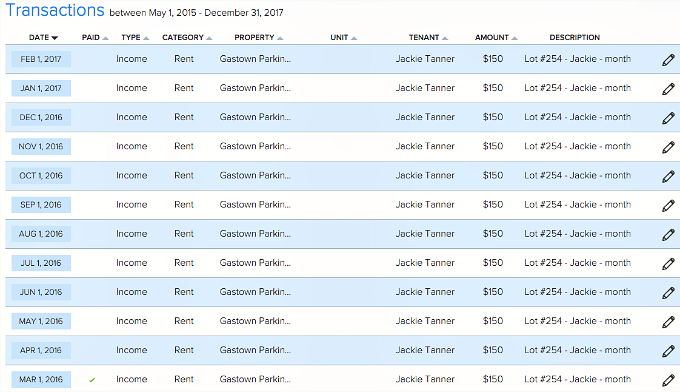Viewport: 680px width, 392px height.
Task: Click edit pencil on Sep 1, 2016 row
Action: (x=668, y=206)
